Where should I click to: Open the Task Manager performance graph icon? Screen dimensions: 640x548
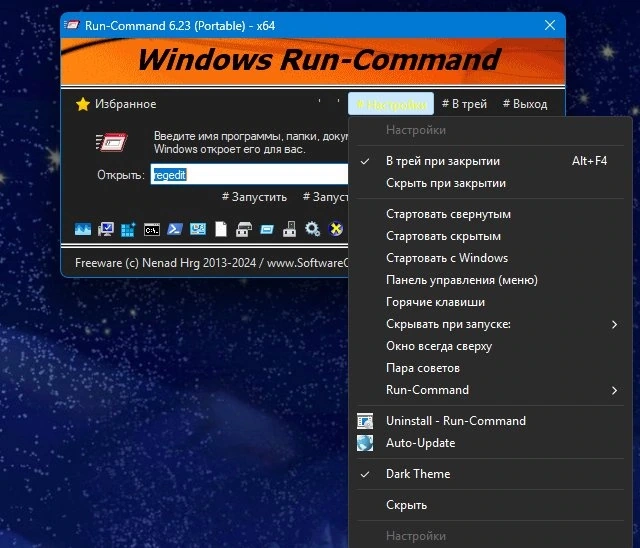pyautogui.click(x=83, y=229)
